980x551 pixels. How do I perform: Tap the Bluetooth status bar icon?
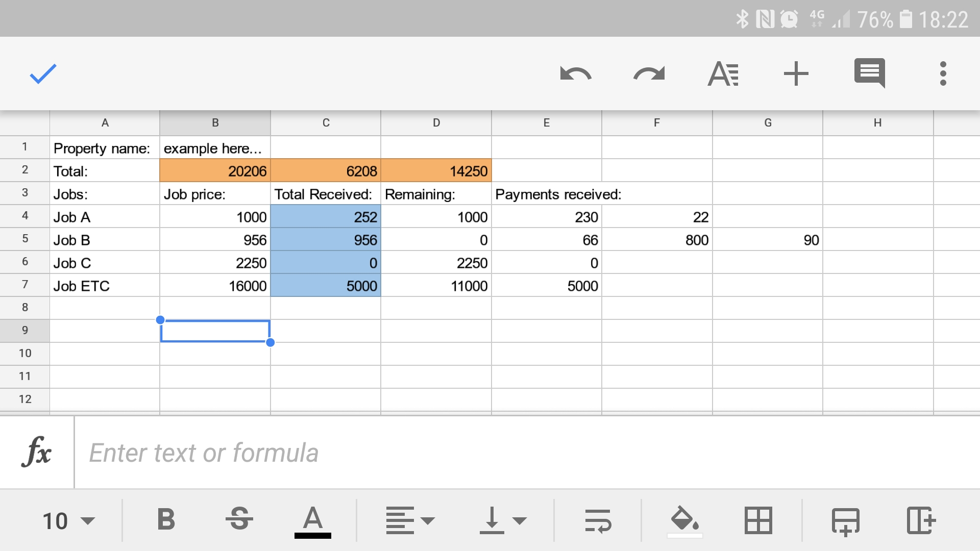(x=742, y=19)
